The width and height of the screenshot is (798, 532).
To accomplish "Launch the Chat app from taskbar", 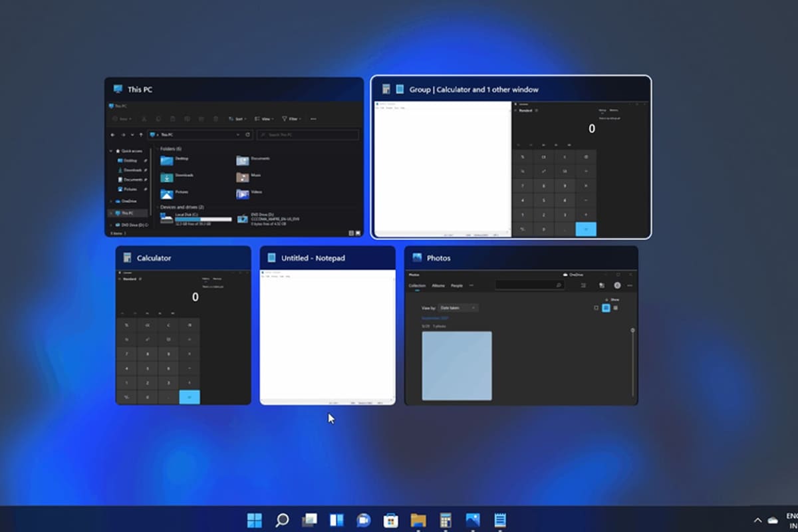I will point(364,520).
